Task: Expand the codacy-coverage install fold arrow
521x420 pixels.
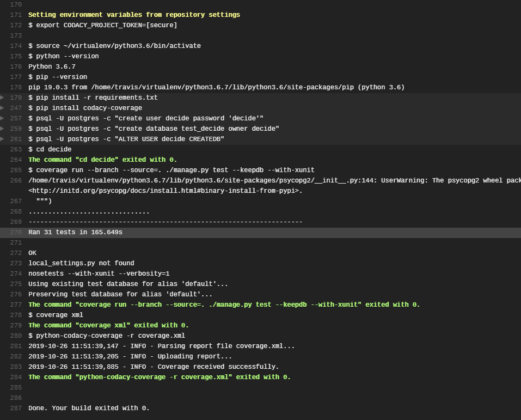Action: click(x=2, y=108)
